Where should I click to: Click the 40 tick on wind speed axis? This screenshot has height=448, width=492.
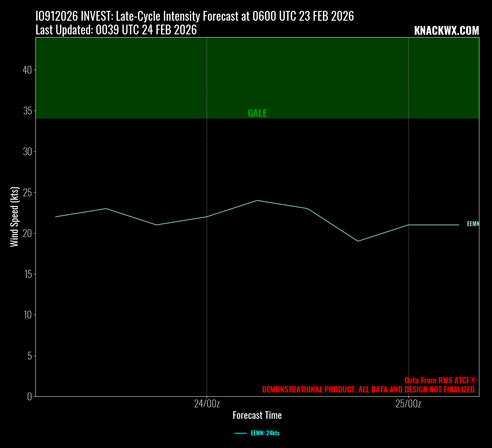click(27, 70)
